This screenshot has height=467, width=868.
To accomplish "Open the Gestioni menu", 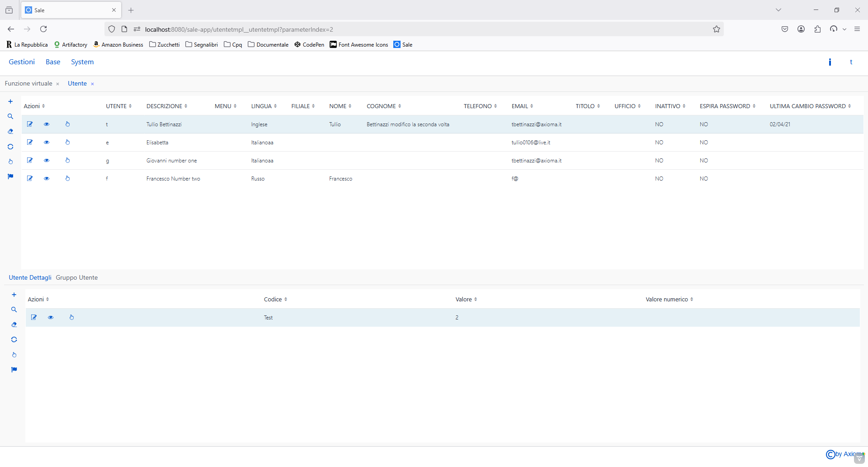I will pyautogui.click(x=22, y=62).
